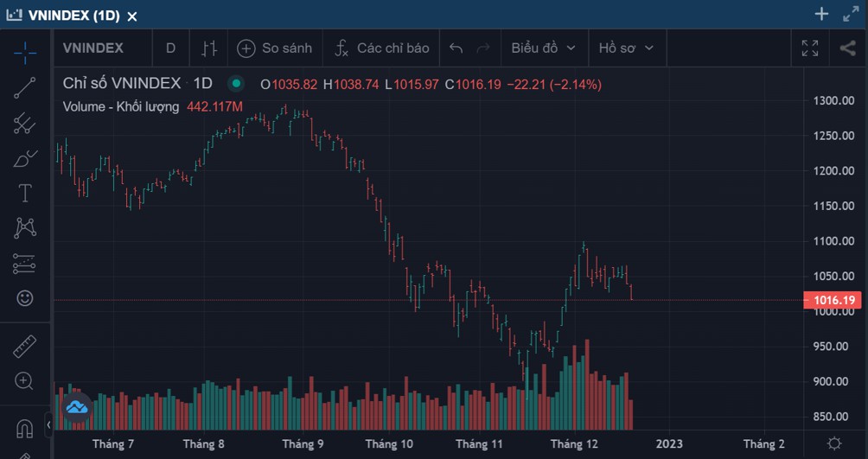Open the emoji icons tool
868x459 pixels.
click(25, 298)
